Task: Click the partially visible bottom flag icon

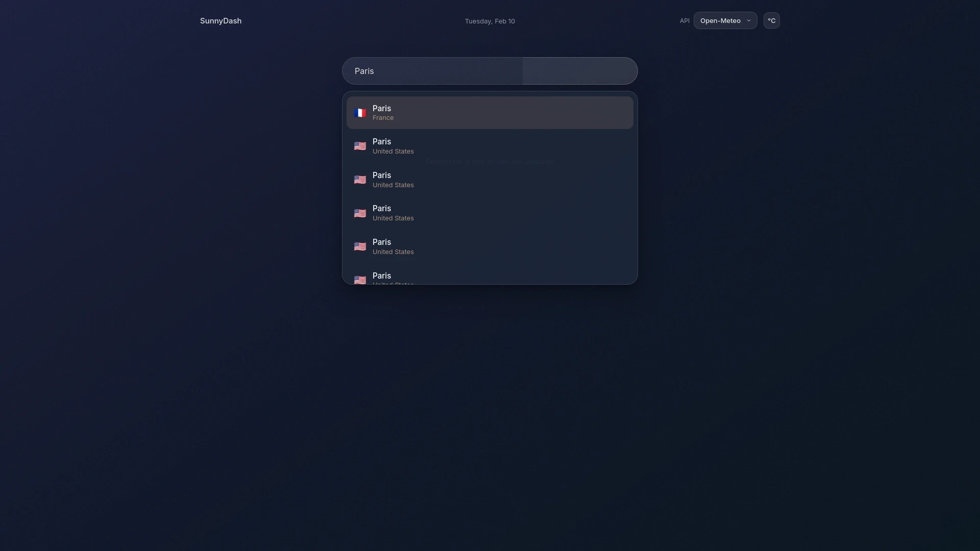Action: tap(360, 280)
